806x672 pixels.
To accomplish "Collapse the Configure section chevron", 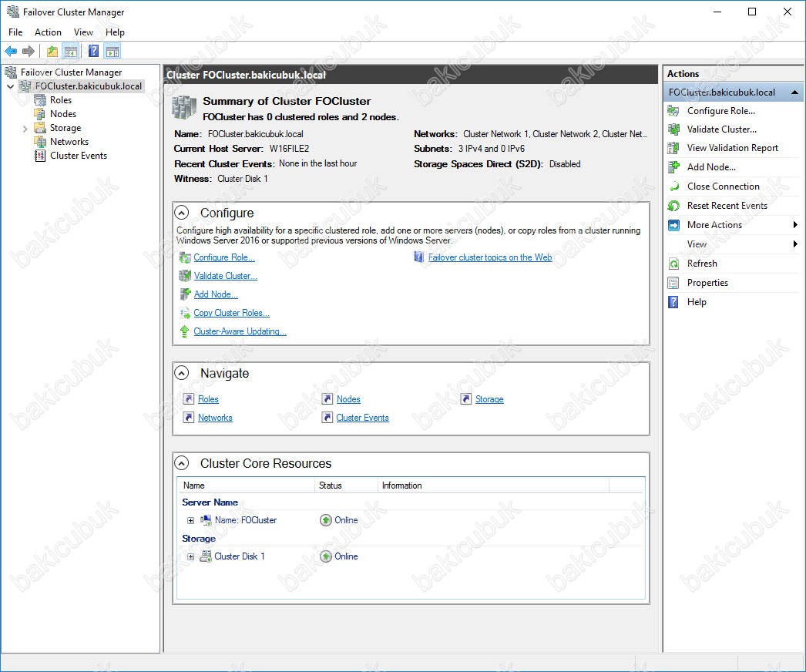I will (181, 213).
